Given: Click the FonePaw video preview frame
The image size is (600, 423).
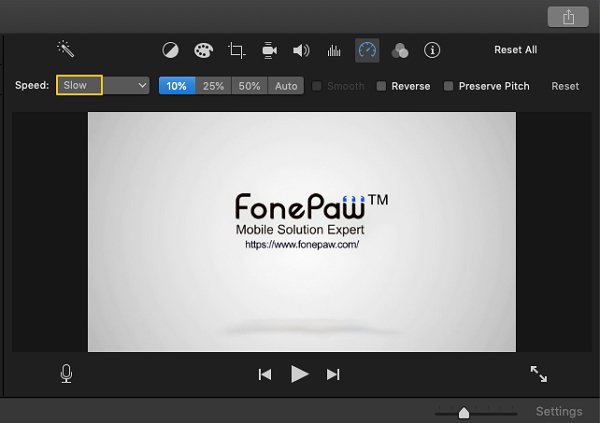Looking at the screenshot, I should click(x=302, y=232).
